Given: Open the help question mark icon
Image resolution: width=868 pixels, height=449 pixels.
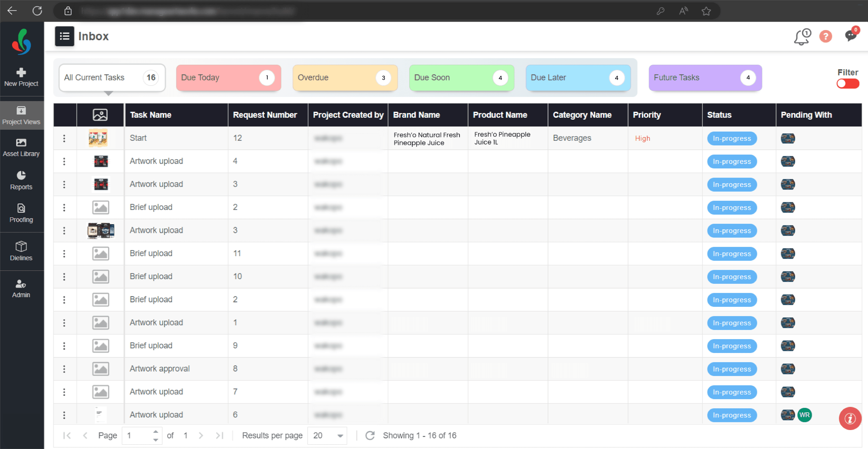Looking at the screenshot, I should click(x=826, y=36).
